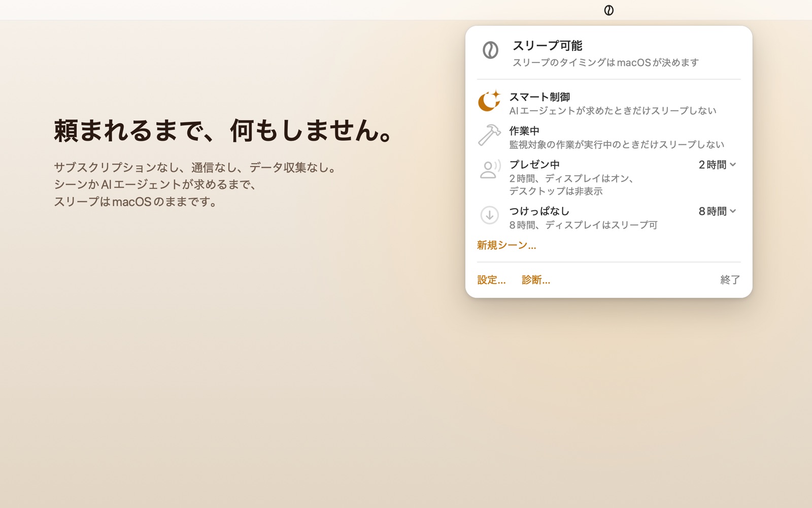This screenshot has height=508, width=812.
Task: Click text 監視対象の作業が実行中のときだけスリープしない
Action: [x=617, y=145]
